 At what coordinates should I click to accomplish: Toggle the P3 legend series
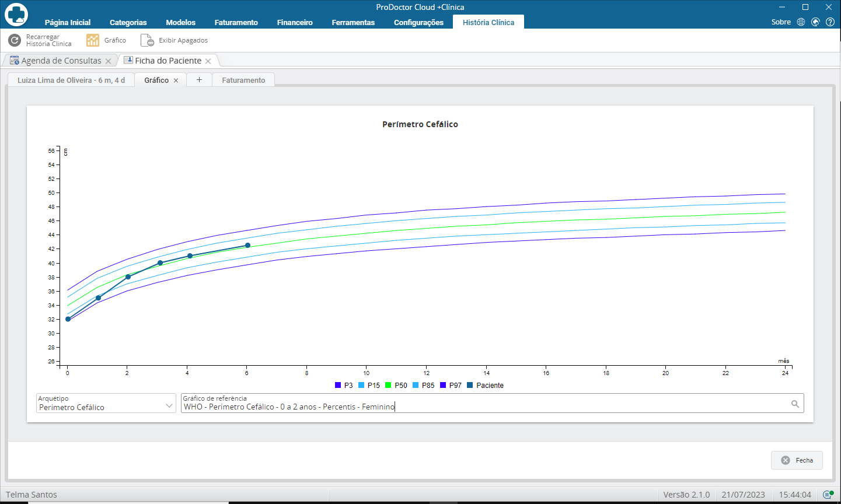click(344, 386)
